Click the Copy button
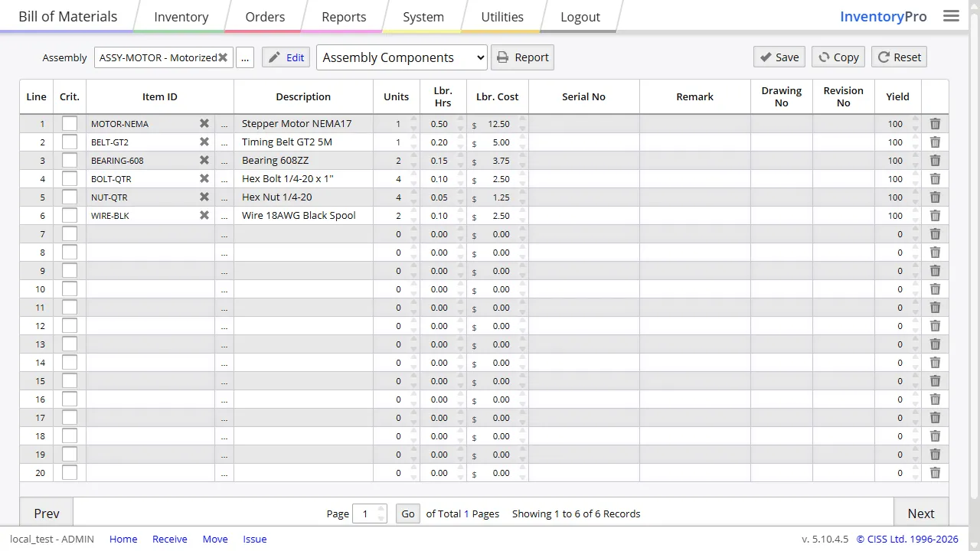980x551 pixels. pyautogui.click(x=838, y=57)
